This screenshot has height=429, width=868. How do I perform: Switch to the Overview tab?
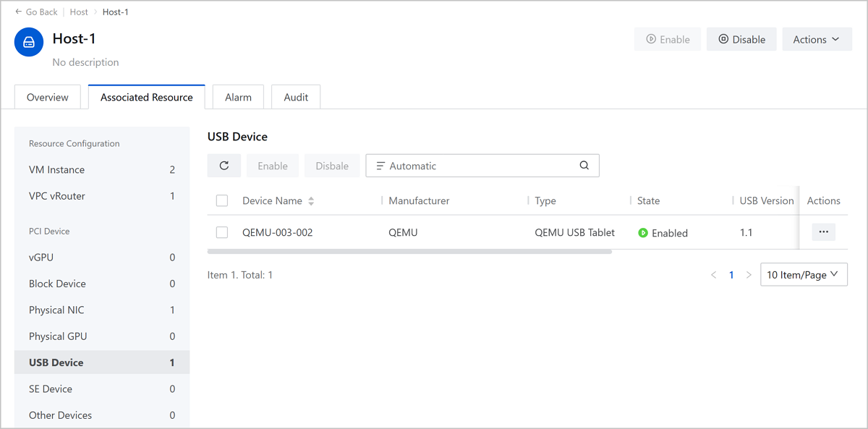48,97
